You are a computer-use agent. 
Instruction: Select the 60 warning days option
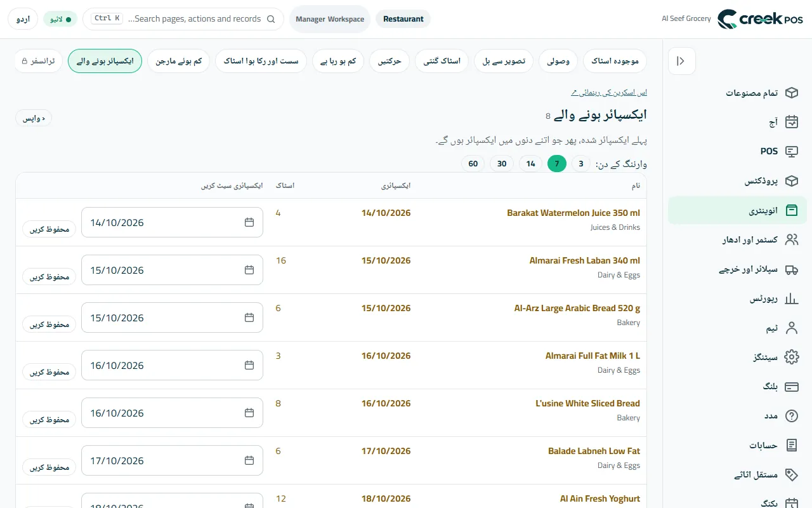pos(473,164)
